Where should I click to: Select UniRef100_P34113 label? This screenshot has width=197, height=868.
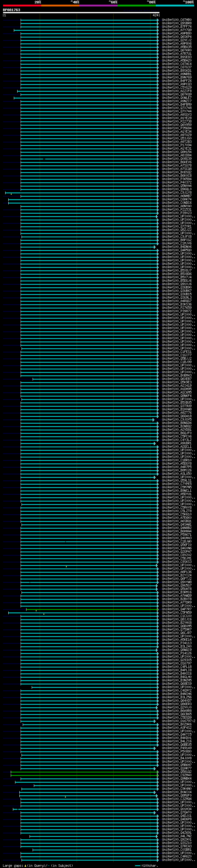tap(176, 643)
